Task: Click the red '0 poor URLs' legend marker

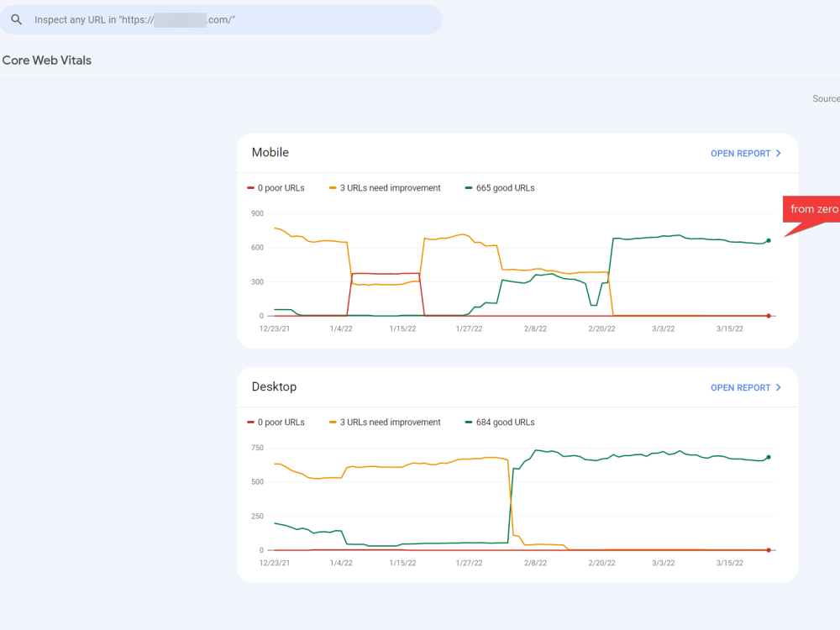Action: 251,188
